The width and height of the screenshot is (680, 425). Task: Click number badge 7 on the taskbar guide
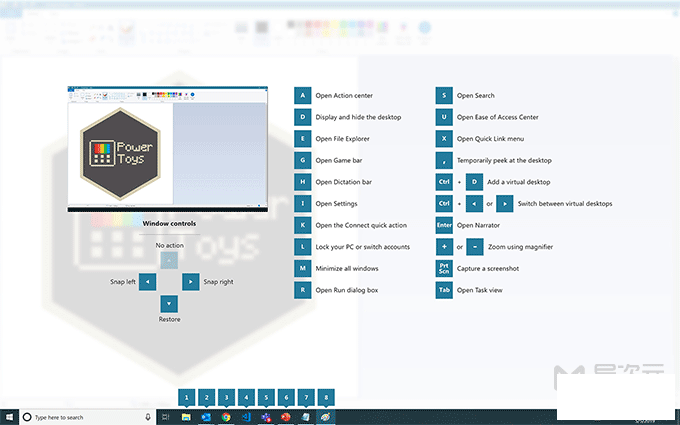[306, 397]
